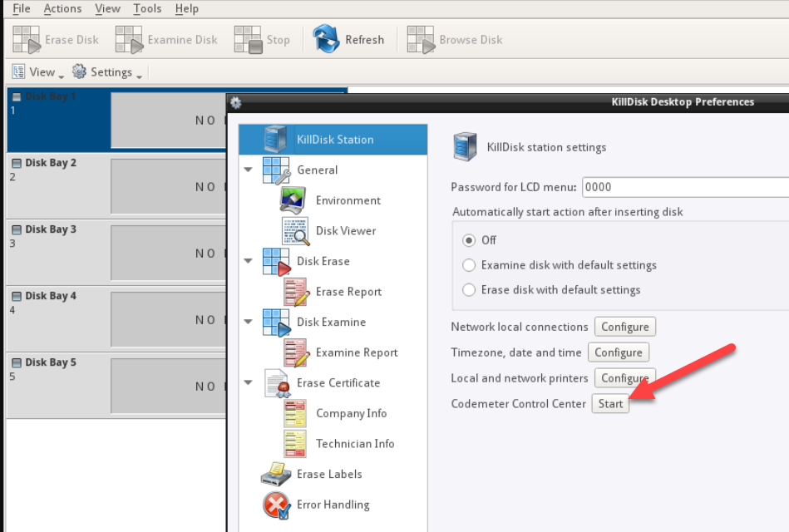
Task: Select the Environment monitor icon
Action: pos(293,200)
